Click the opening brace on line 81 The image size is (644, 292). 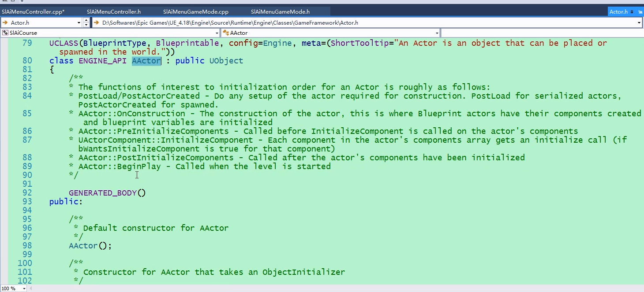tap(52, 70)
